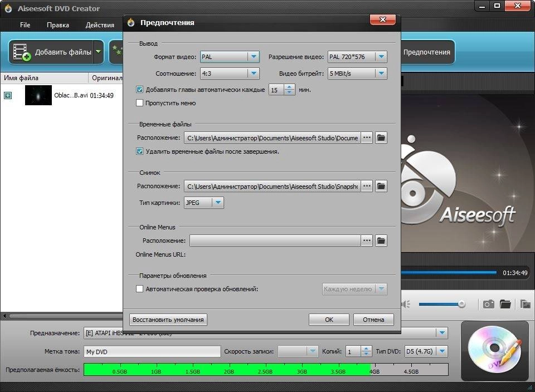535x392 pixels.
Task: Open snapshot folder in main window
Action: pyautogui.click(x=505, y=304)
